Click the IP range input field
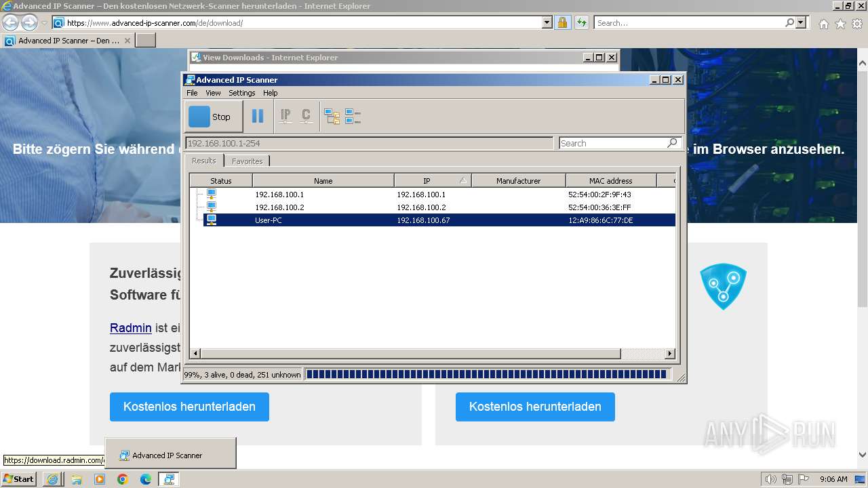Viewport: 868px width, 488px height. (x=369, y=143)
